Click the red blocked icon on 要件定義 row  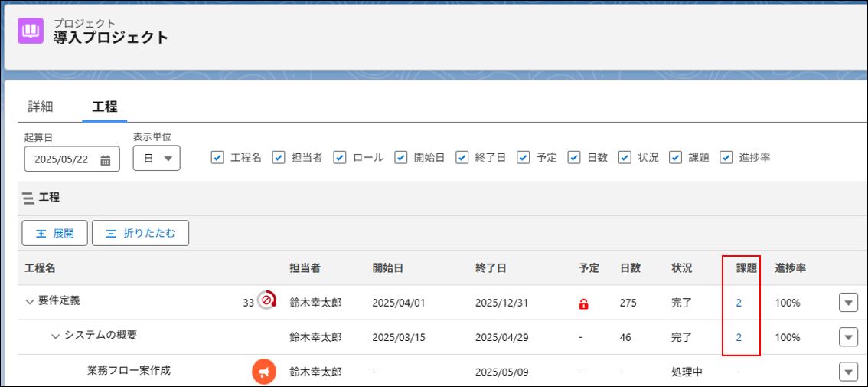pyautogui.click(x=266, y=300)
